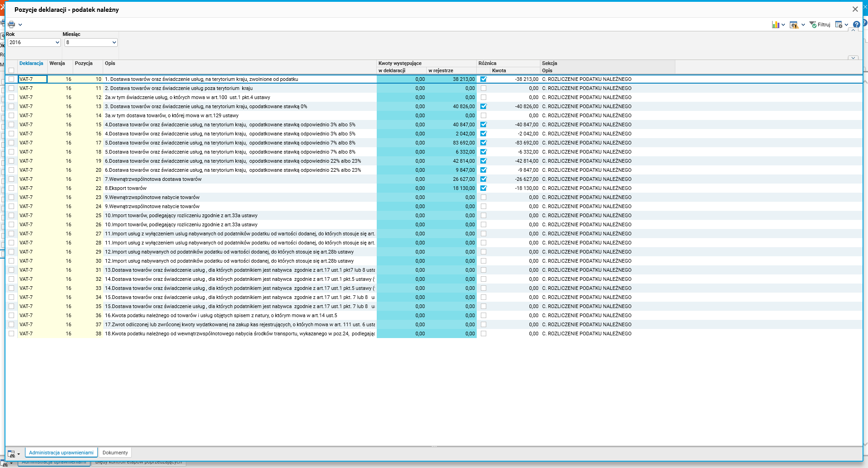The height and width of the screenshot is (468, 868).
Task: Collapse the filter panel with up chevron
Action: point(853,30)
